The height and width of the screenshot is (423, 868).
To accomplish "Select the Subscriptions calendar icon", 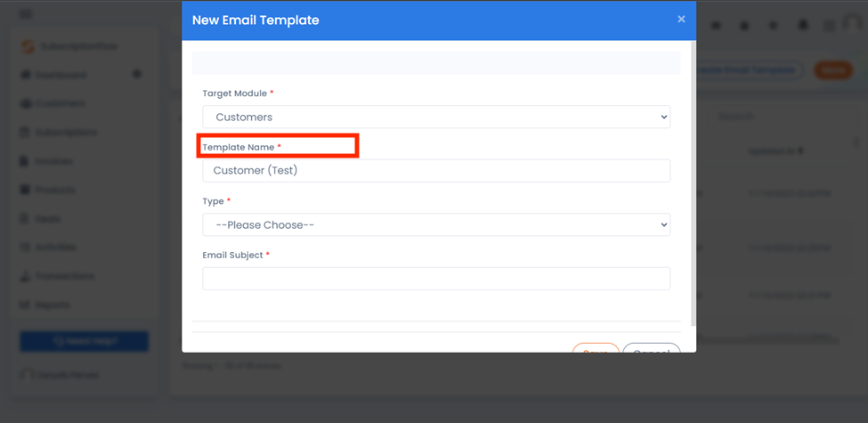I will [25, 133].
